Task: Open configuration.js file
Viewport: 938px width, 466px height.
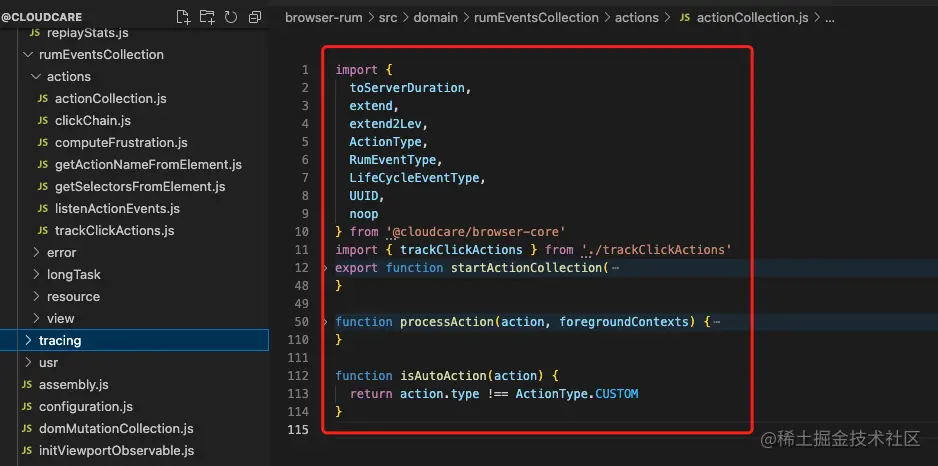Action: point(86,407)
